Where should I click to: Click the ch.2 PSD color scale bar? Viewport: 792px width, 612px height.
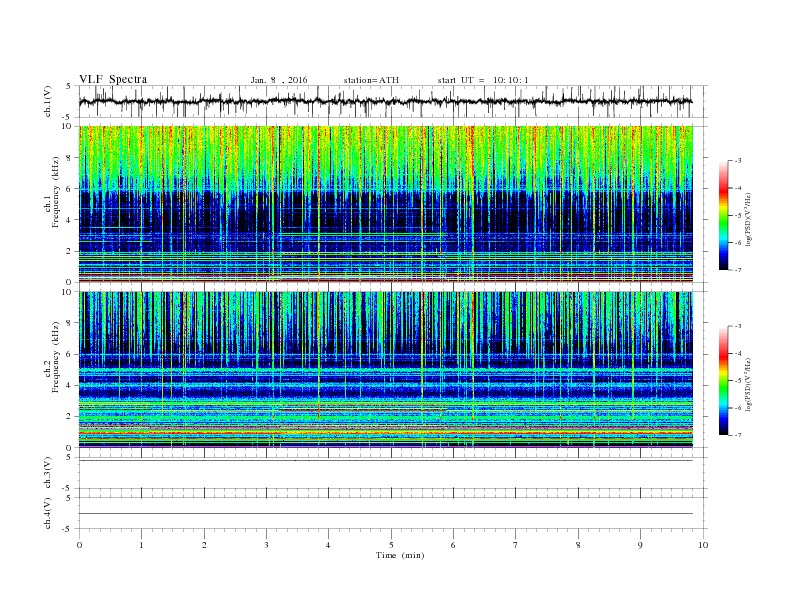pyautogui.click(x=724, y=380)
